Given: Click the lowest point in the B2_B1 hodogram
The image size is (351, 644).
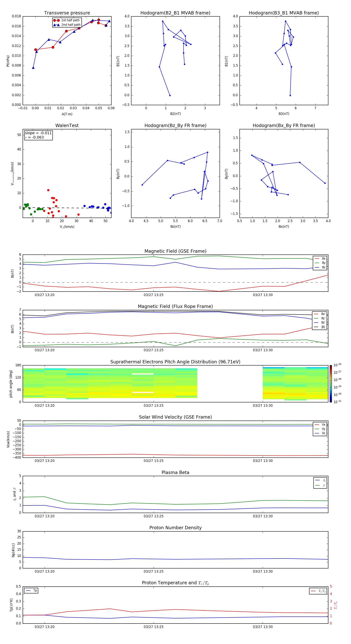Looking at the screenshot, I should click(170, 95).
